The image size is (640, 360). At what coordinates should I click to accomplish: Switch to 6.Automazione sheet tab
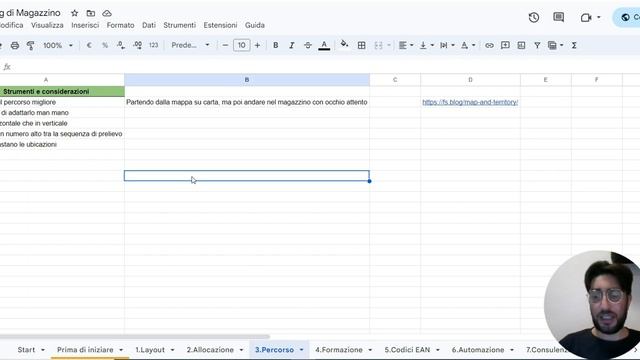pyautogui.click(x=478, y=350)
